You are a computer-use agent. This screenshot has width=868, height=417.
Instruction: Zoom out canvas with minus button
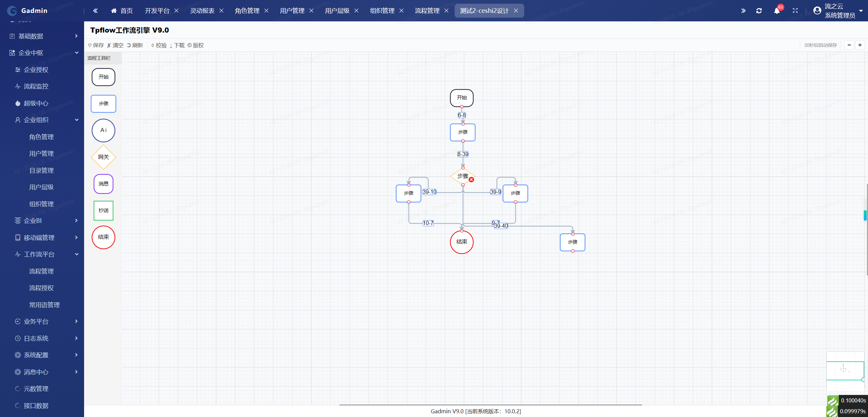pos(849,45)
